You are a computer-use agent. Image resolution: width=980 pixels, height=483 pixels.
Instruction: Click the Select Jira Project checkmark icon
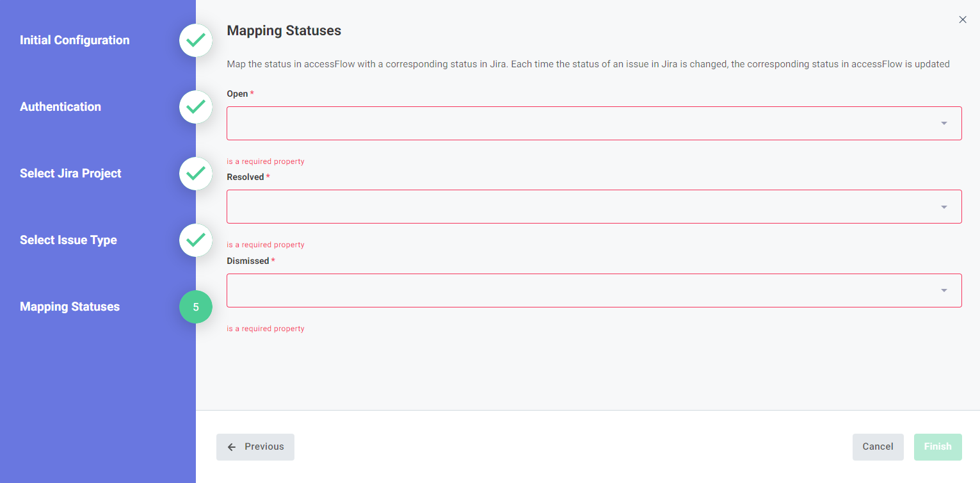pos(196,174)
